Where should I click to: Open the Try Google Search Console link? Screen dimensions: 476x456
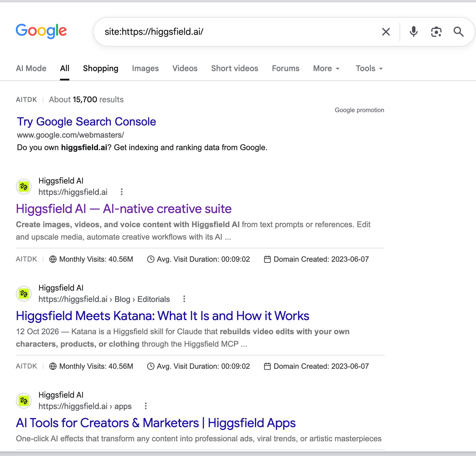(87, 122)
